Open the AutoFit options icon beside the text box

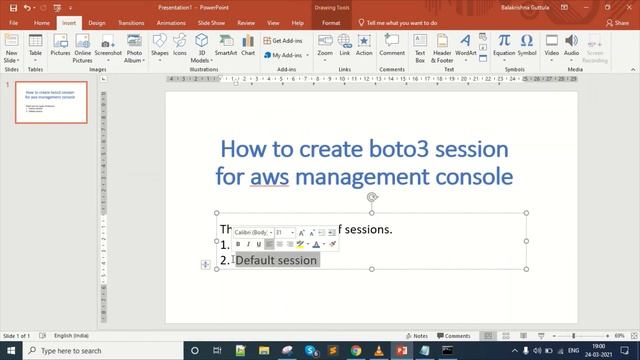click(205, 264)
